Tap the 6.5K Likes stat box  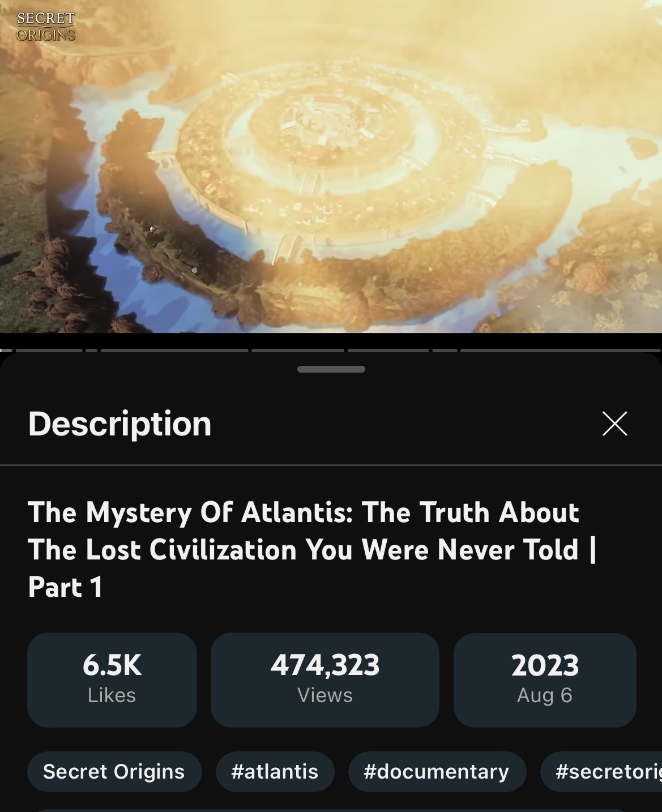point(112,679)
